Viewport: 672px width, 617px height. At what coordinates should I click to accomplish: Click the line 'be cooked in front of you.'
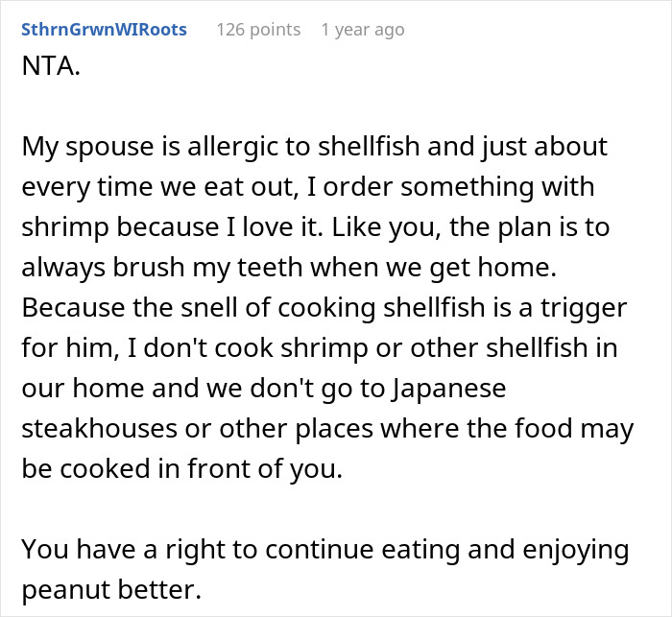182,469
